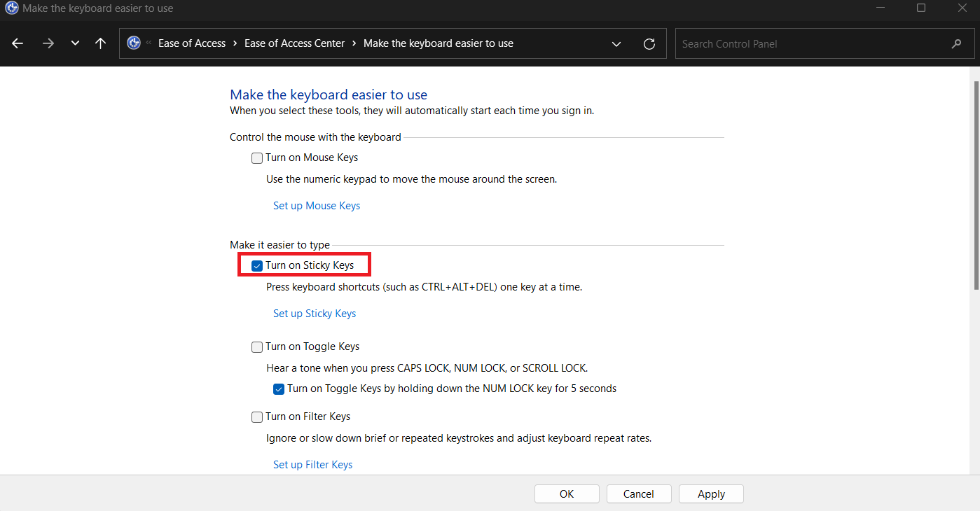The width and height of the screenshot is (980, 511).
Task: Click the forward navigation arrow
Action: point(48,43)
